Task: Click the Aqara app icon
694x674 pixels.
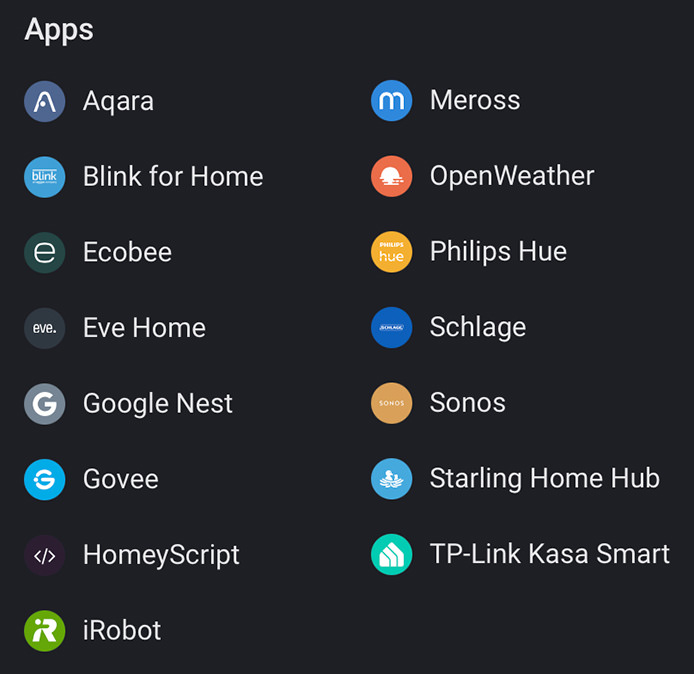Action: (x=44, y=101)
